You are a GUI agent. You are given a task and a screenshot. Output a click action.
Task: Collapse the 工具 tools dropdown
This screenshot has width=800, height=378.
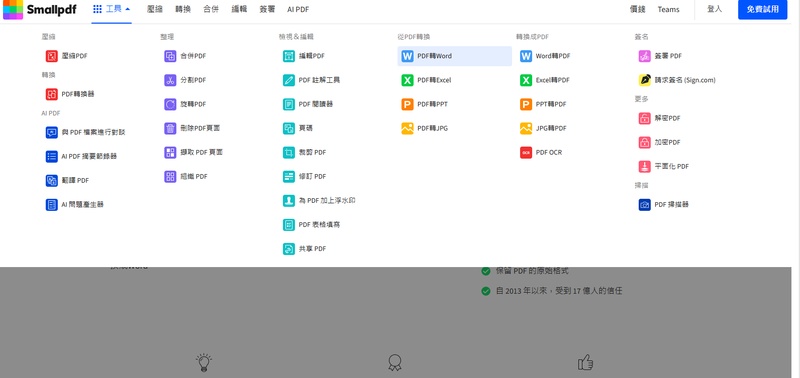click(111, 9)
